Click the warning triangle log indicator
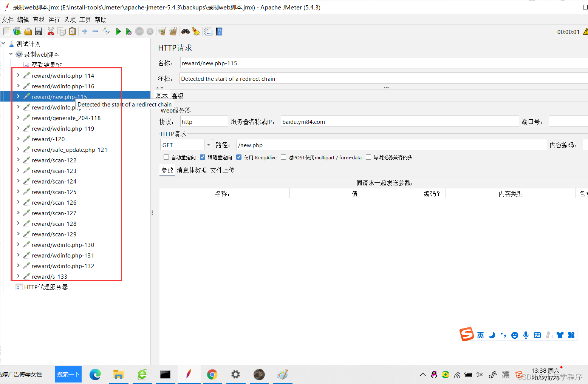This screenshot has width=588, height=384. (x=585, y=31)
